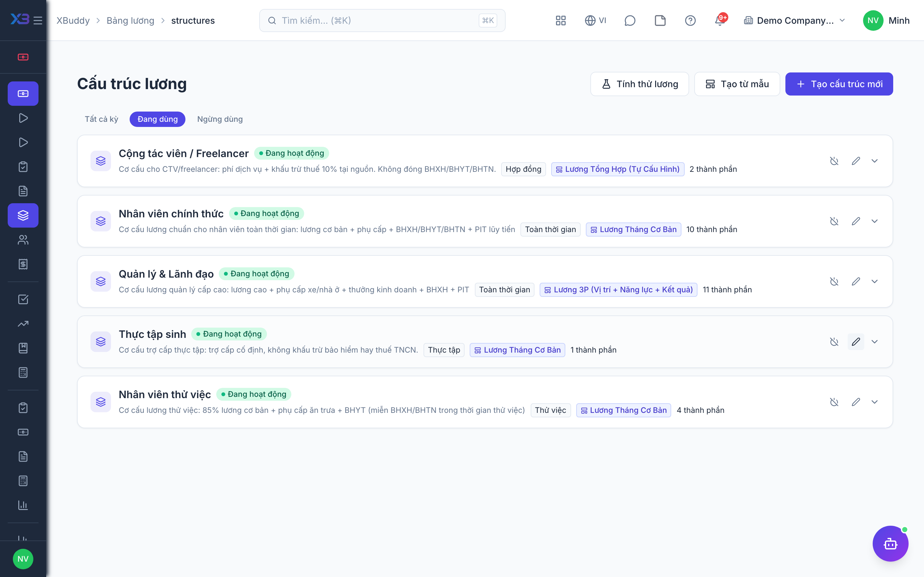Switch to the Ngừng dùng tab
The height and width of the screenshot is (577, 924).
[x=219, y=119]
